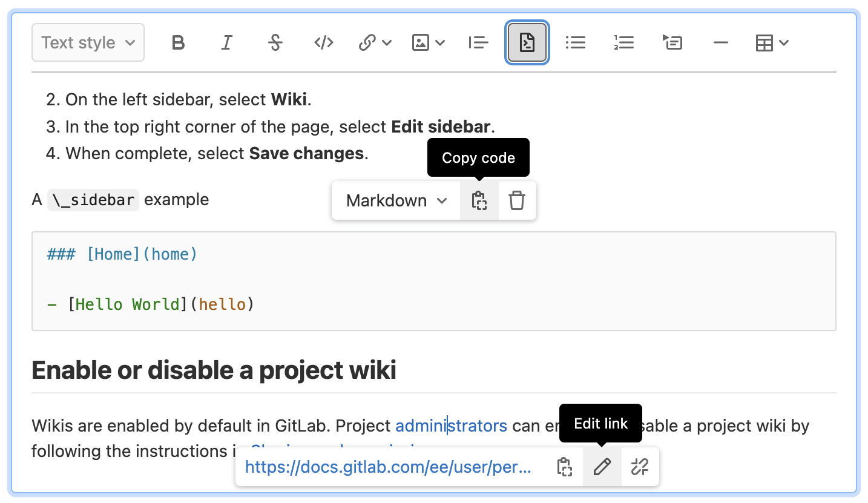Copy the code block contents
This screenshot has width=868, height=503.
pyautogui.click(x=479, y=200)
